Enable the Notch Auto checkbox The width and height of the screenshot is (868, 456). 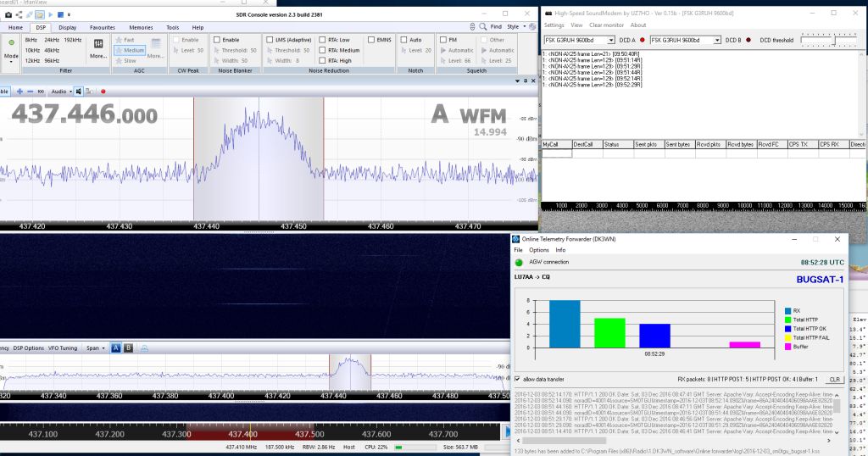(x=403, y=40)
